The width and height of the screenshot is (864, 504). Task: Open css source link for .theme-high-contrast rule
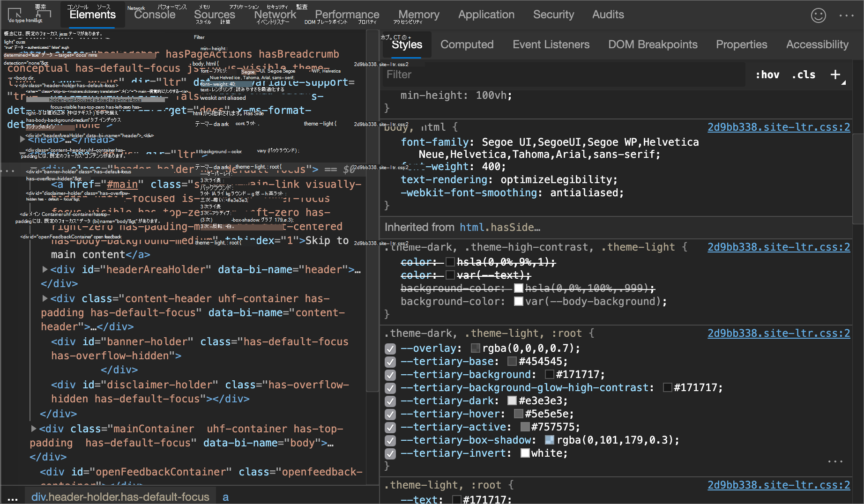point(779,247)
